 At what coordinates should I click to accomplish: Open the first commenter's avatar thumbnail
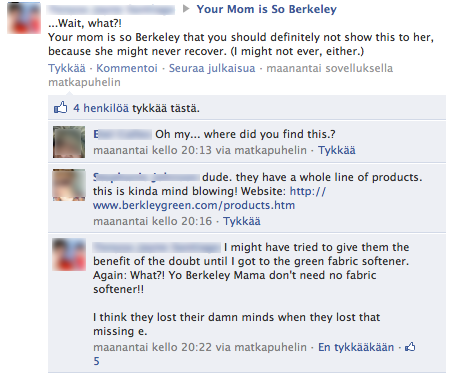click(69, 142)
